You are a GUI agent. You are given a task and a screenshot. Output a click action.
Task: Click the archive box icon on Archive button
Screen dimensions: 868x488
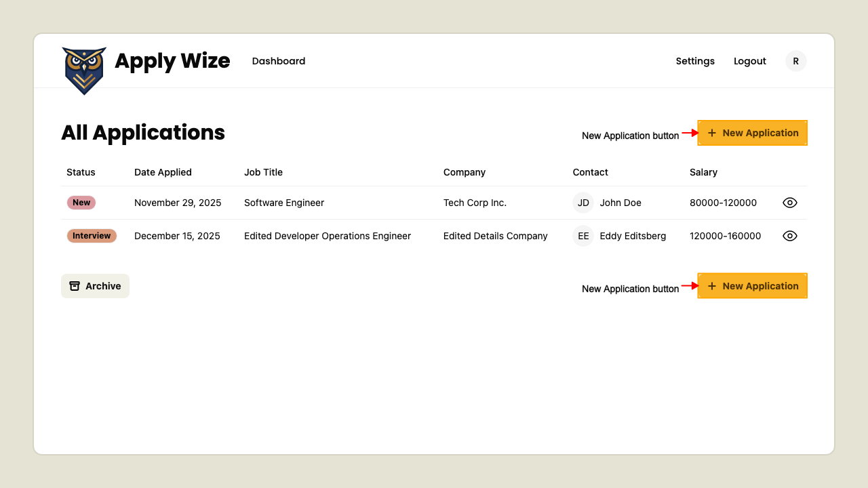point(75,285)
